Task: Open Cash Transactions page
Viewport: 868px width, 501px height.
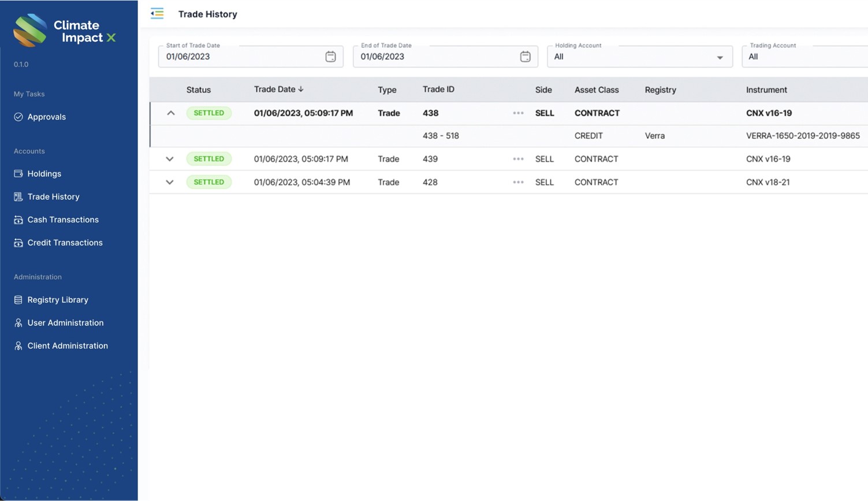Action: click(63, 220)
